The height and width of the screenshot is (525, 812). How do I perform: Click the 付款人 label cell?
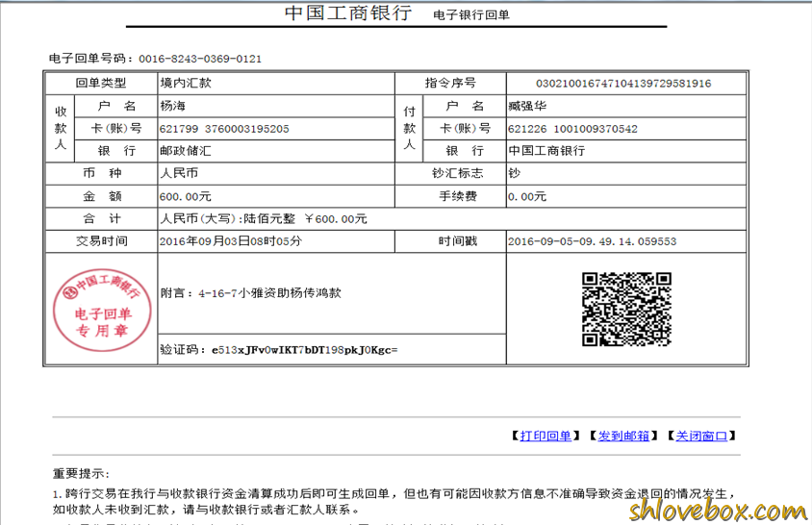pyautogui.click(x=409, y=128)
